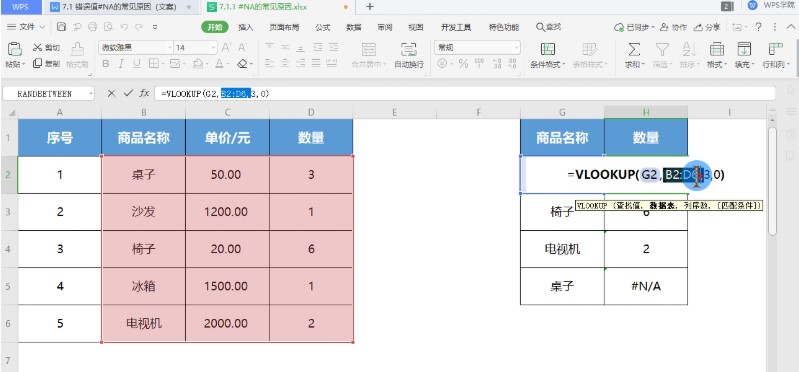
Task: Open the borders dropdown arrow
Action: (x=163, y=64)
